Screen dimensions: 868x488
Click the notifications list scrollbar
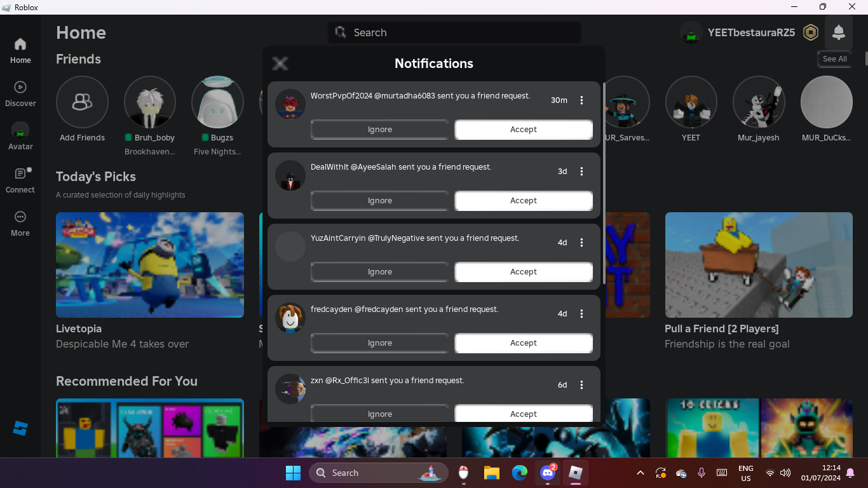tap(604, 182)
